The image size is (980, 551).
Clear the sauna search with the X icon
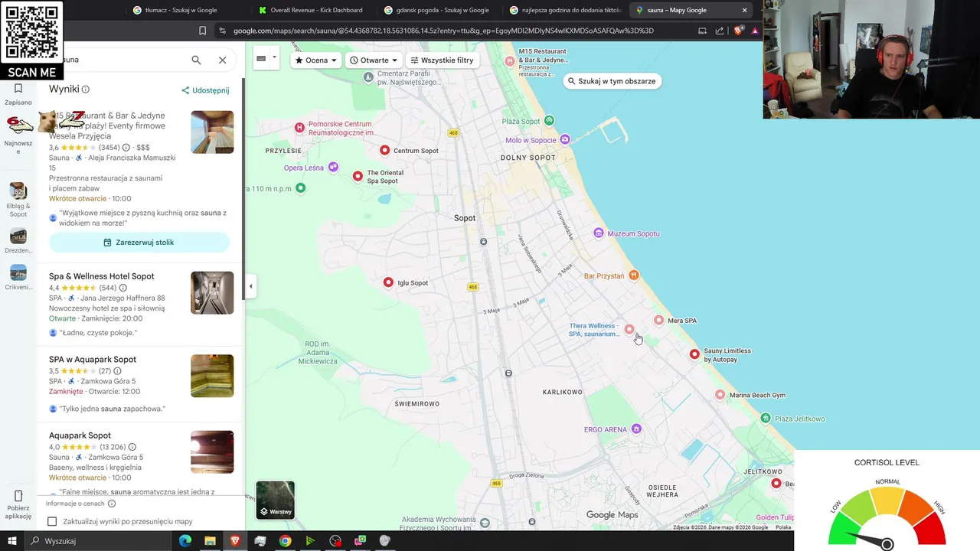(x=222, y=60)
